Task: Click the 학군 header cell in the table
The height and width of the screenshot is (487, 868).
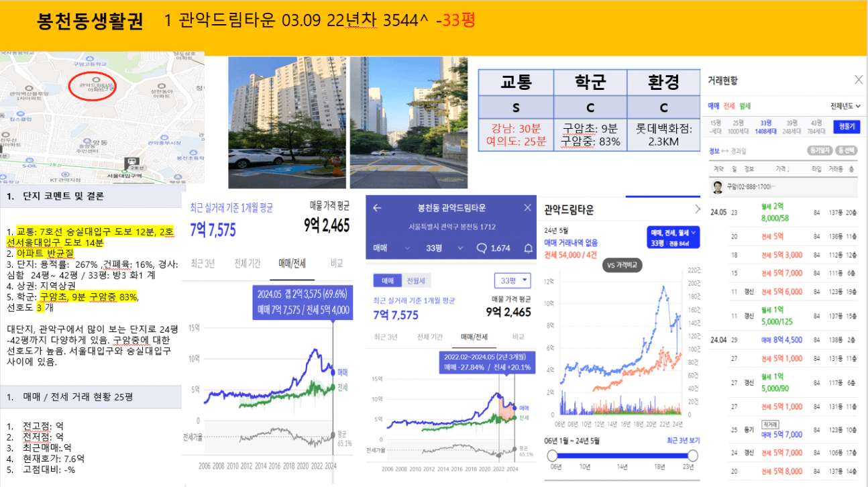Action: [x=590, y=82]
